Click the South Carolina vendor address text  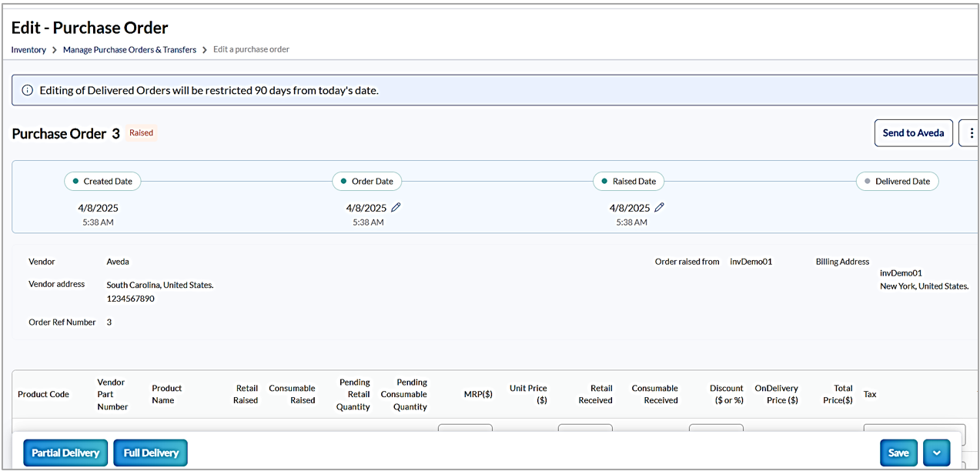(160, 285)
